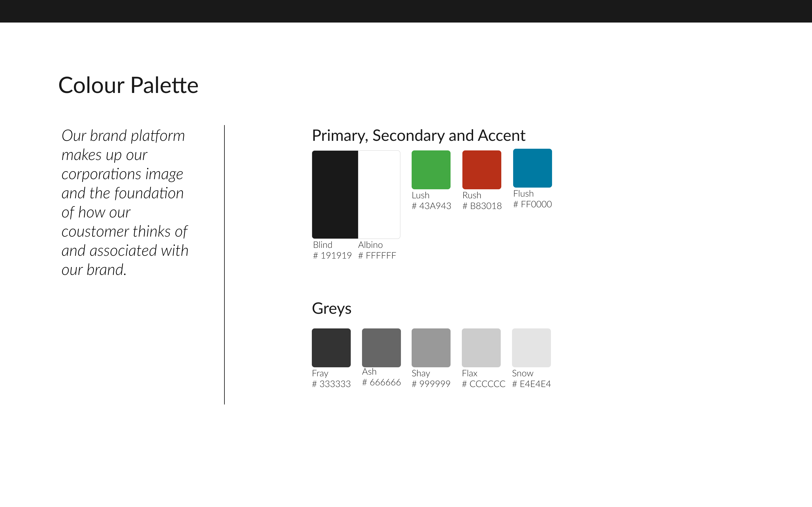The image size is (812, 507).
Task: Choose the light grey Flax swatch
Action: point(481,348)
